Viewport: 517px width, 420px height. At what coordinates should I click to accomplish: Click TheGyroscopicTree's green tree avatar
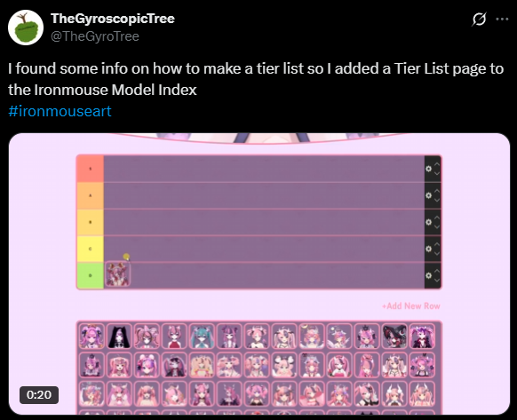pyautogui.click(x=26, y=28)
